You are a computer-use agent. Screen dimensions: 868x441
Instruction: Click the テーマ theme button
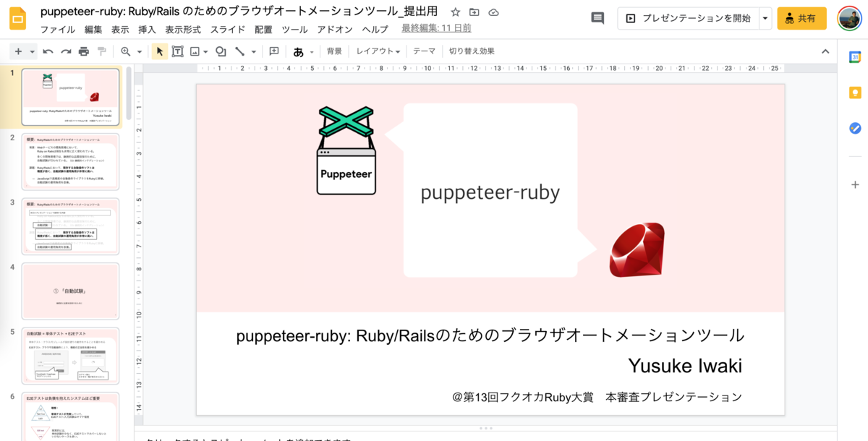click(x=425, y=51)
